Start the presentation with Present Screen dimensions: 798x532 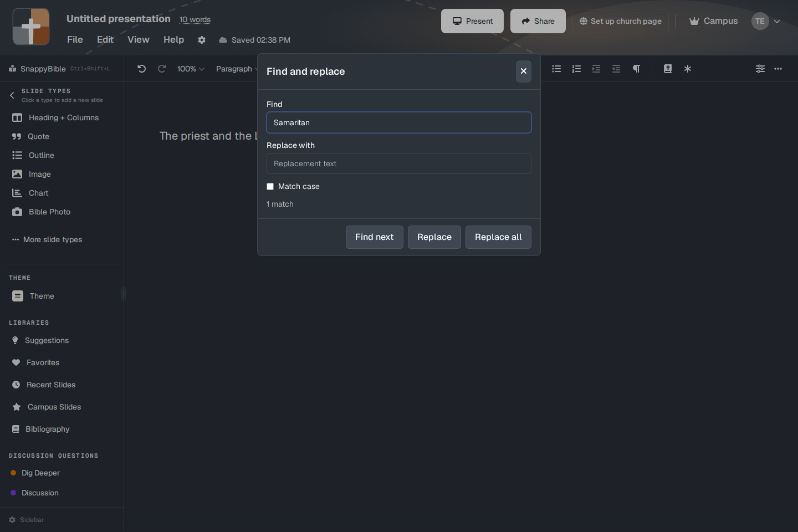[x=472, y=21]
